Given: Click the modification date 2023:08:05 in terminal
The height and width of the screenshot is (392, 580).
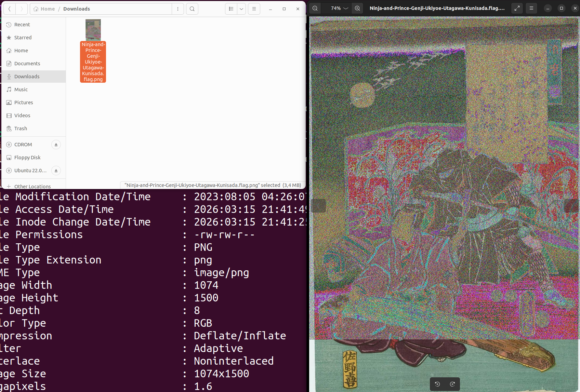Looking at the screenshot, I should tap(225, 197).
